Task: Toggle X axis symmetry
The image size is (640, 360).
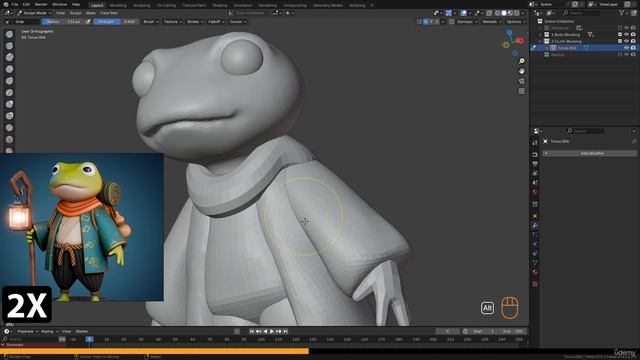Action: click(x=426, y=22)
